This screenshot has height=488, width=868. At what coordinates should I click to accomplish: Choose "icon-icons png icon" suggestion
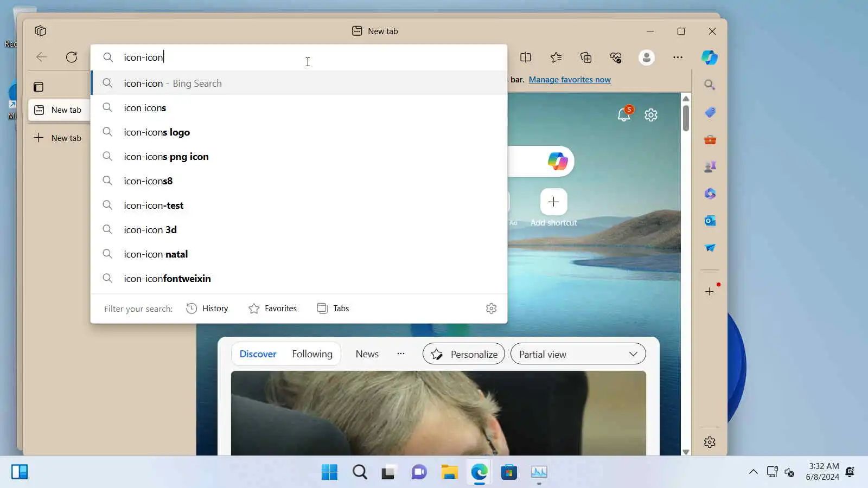coord(299,156)
